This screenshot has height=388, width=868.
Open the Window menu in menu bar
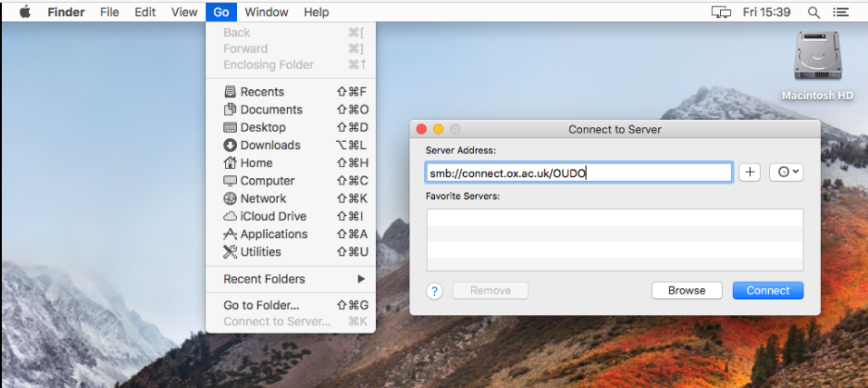266,12
